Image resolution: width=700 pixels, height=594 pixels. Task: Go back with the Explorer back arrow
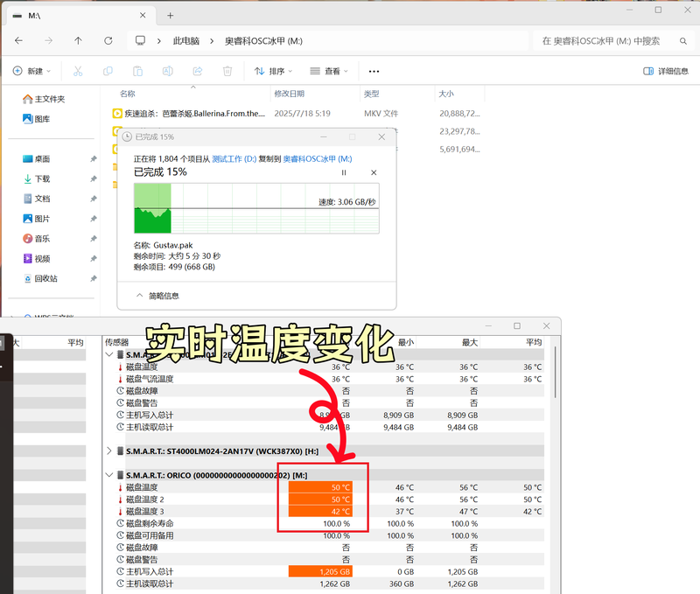(x=18, y=40)
